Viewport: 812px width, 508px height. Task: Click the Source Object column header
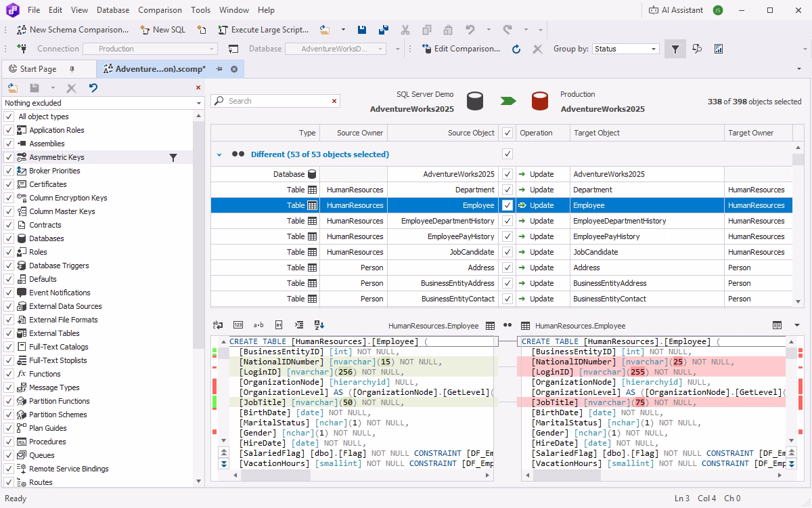pos(443,133)
